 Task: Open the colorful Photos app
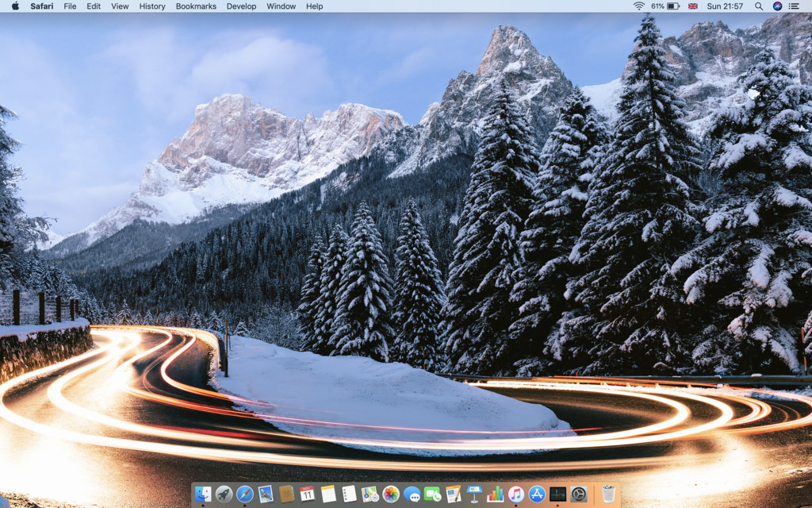391,494
